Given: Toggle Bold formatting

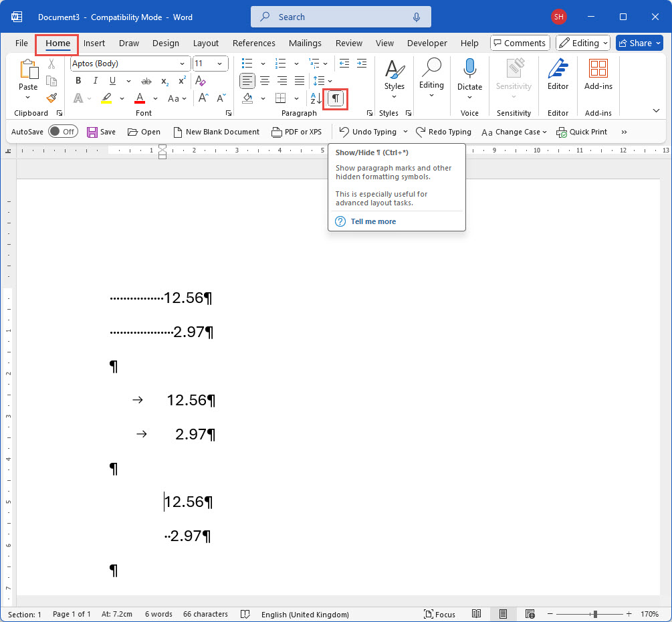Looking at the screenshot, I should pos(78,81).
